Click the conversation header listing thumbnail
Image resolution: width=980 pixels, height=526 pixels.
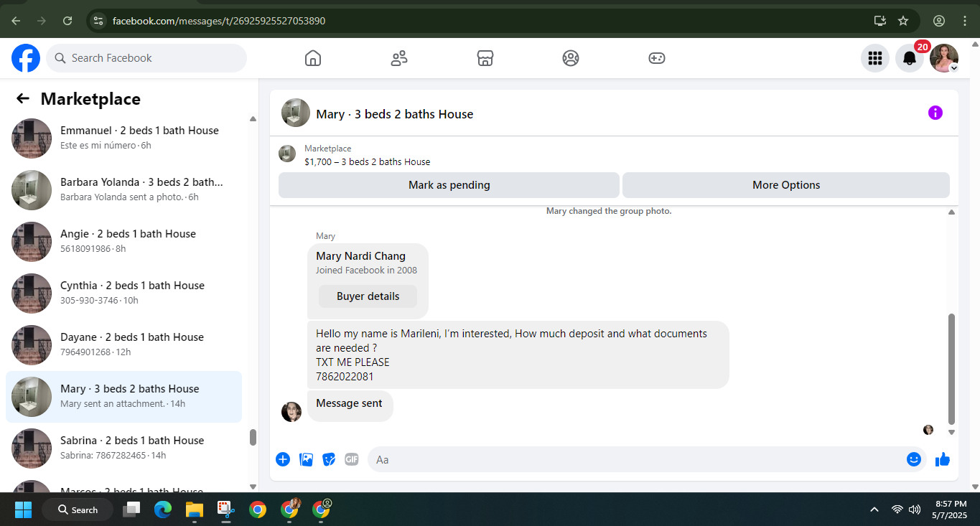[x=296, y=113]
